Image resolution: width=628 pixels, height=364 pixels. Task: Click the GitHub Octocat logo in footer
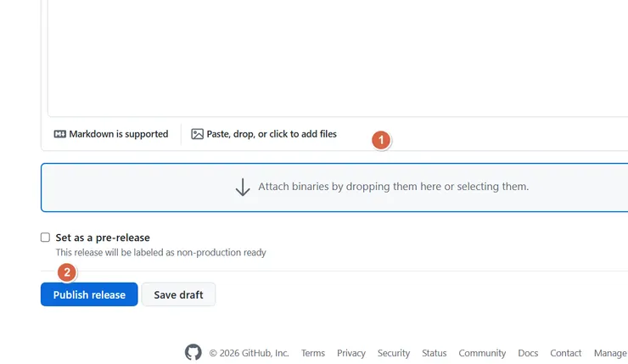pos(193,352)
